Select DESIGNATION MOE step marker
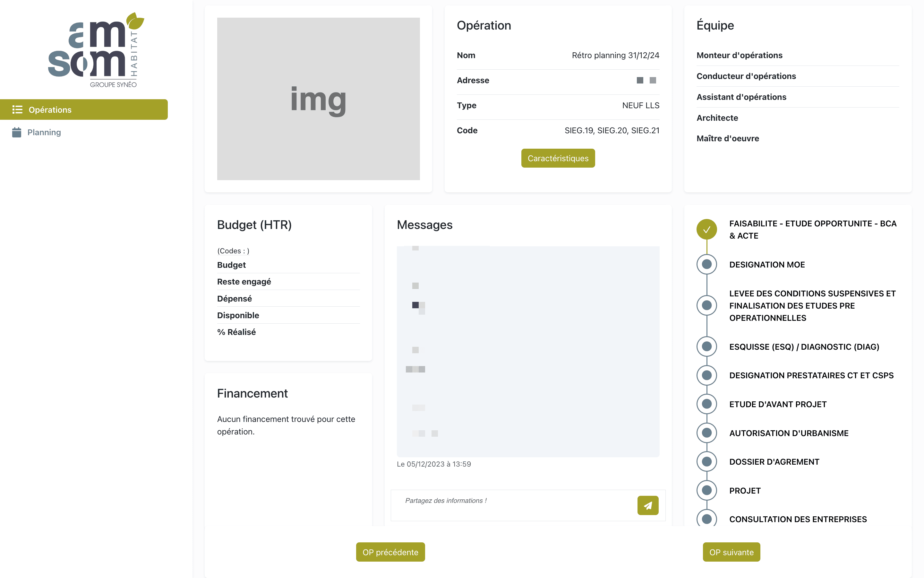 [707, 264]
